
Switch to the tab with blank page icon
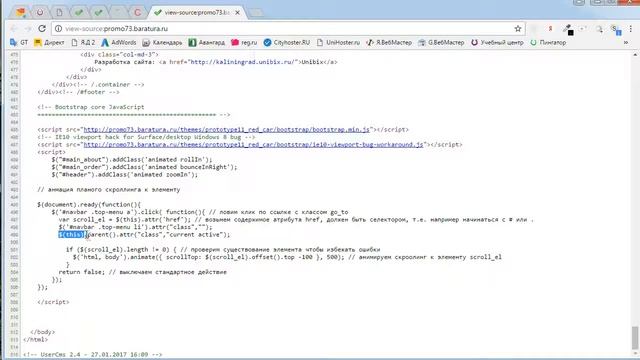point(60,12)
